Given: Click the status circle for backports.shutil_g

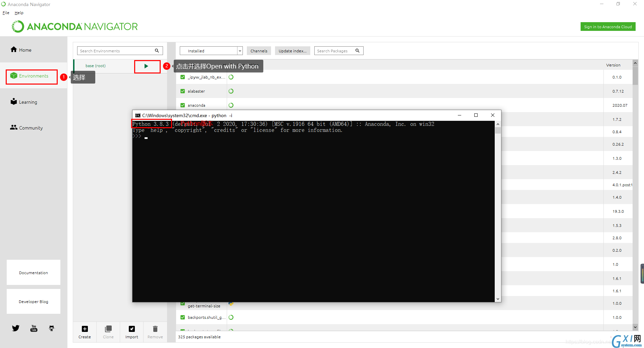Looking at the screenshot, I should pos(231,317).
